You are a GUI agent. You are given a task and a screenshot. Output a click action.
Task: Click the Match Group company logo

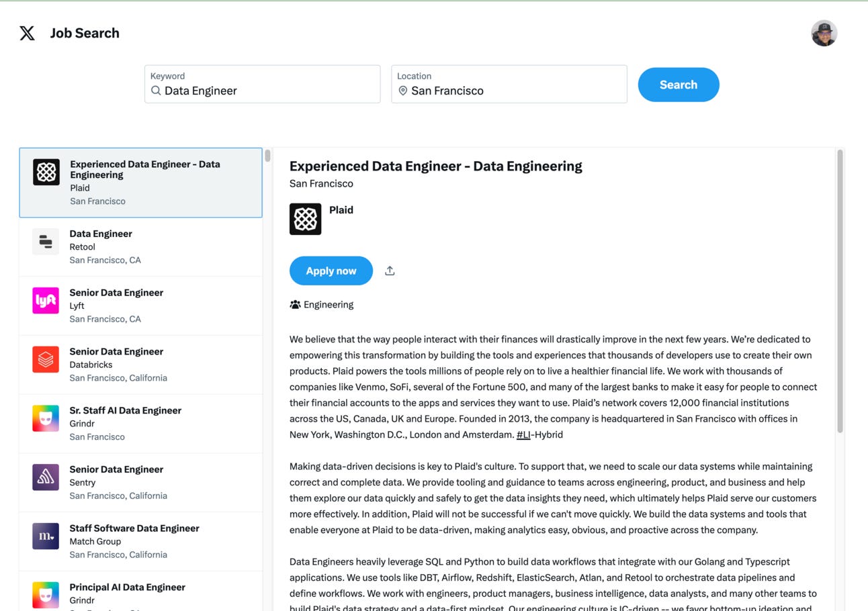[46, 536]
